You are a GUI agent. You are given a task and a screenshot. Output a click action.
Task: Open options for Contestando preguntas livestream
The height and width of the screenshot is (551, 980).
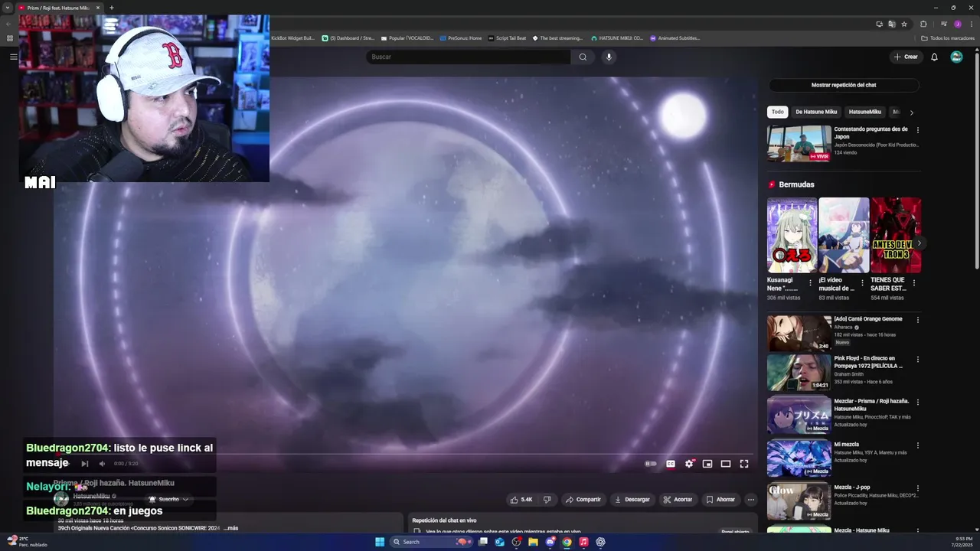click(918, 130)
